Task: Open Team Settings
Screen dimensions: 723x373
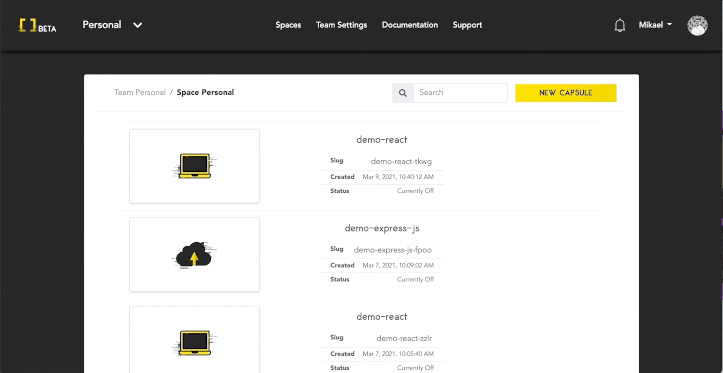Action: coord(341,25)
